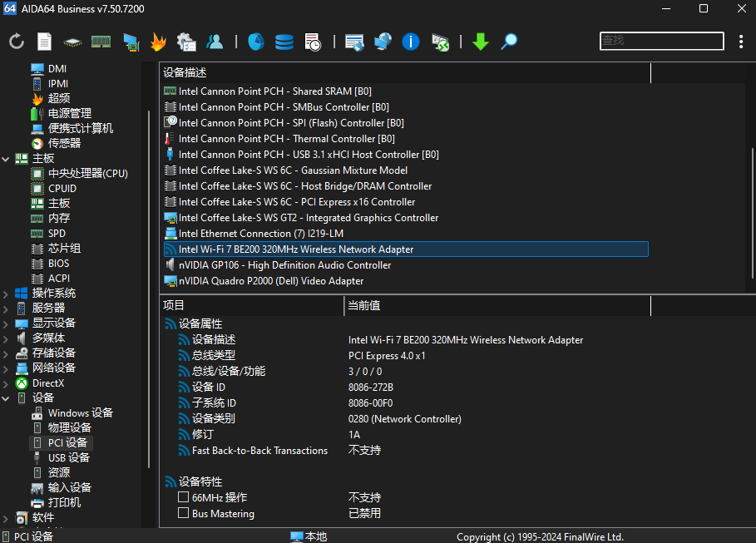Viewport: 756px width, 543px height.
Task: Expand the 存储设备 tree node
Action: (x=6, y=353)
